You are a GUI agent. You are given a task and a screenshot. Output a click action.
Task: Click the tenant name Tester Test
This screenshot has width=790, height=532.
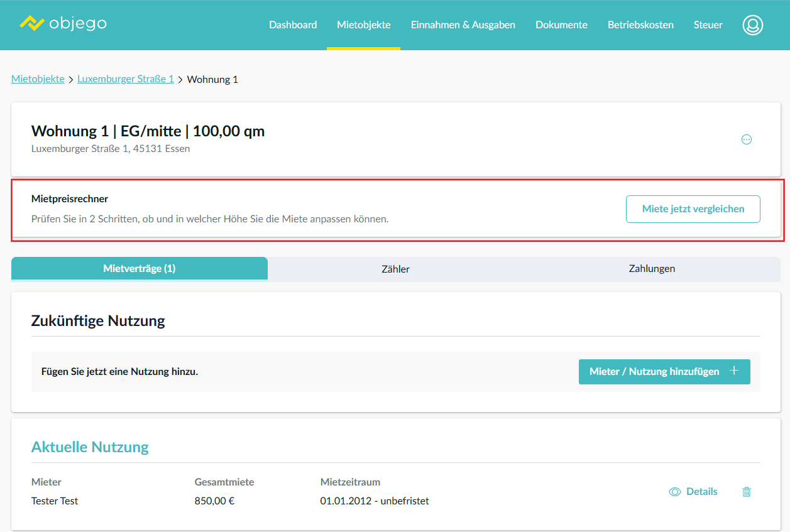point(55,501)
